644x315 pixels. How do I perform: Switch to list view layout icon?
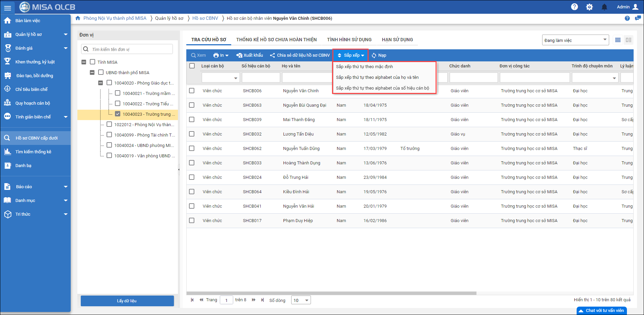(618, 40)
